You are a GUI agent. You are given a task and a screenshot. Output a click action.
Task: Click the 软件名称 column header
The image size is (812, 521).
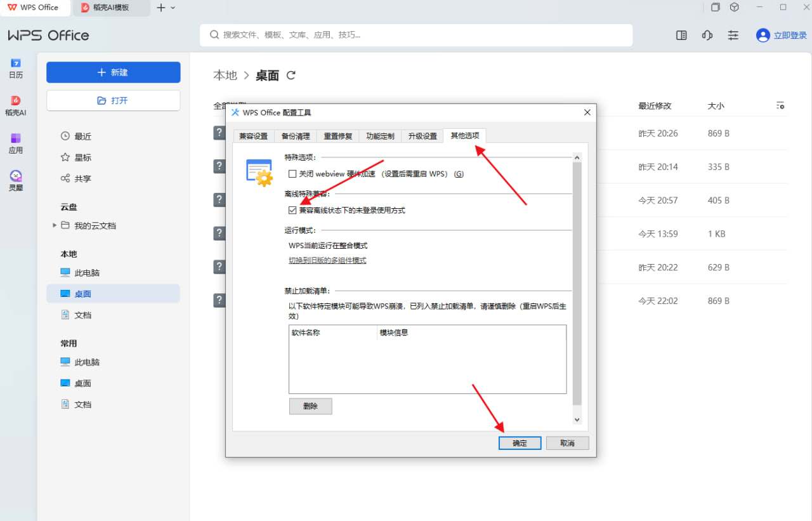click(333, 333)
